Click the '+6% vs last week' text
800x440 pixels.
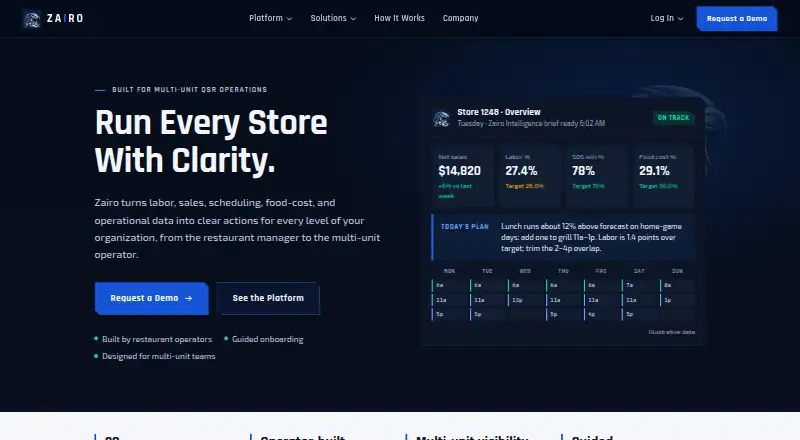tap(455, 191)
